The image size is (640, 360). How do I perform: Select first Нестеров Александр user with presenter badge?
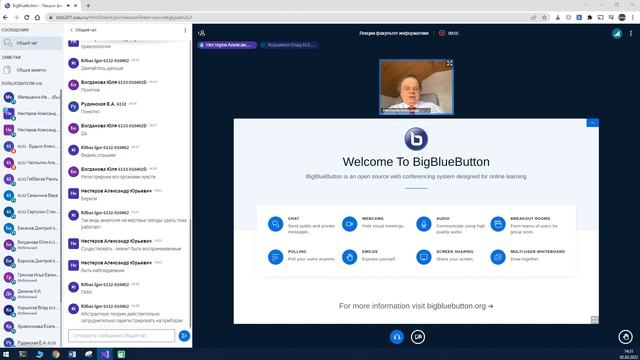(31, 113)
